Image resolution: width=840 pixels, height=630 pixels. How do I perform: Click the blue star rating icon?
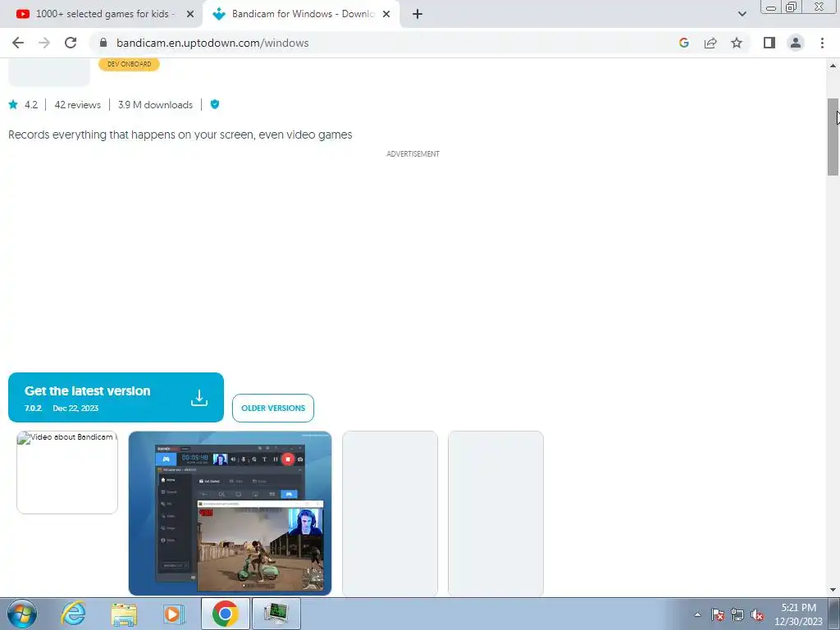(x=13, y=104)
